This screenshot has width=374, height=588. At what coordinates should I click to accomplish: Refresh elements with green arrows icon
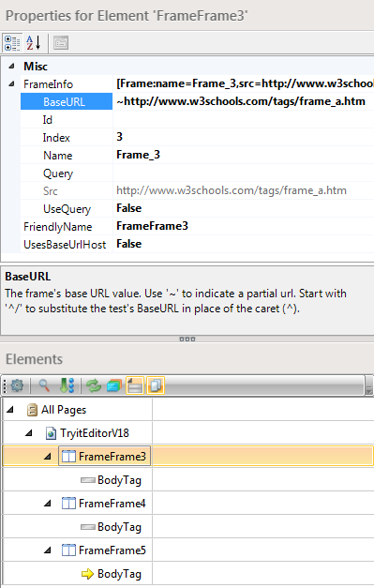click(94, 385)
